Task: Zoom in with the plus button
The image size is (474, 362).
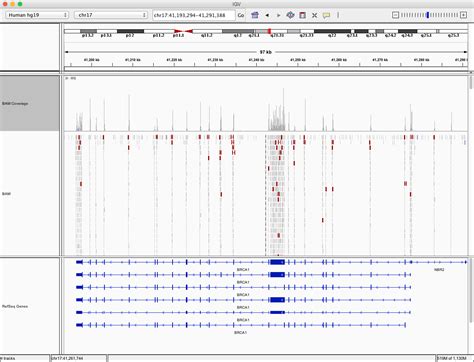Action: point(463,15)
